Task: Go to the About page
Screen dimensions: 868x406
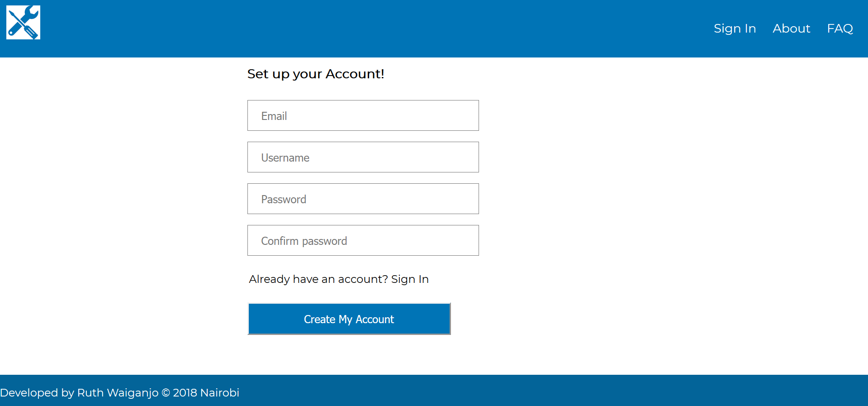Action: 791,29
